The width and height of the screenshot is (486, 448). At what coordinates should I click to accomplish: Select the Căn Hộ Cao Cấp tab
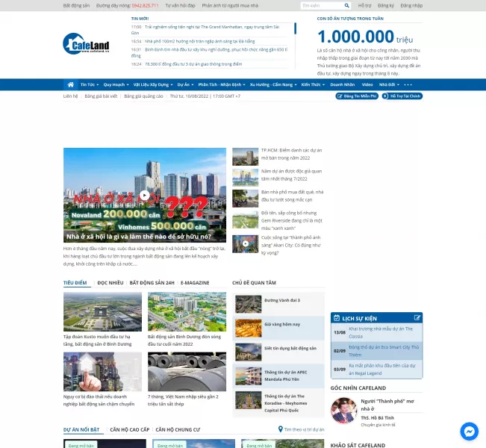click(x=130, y=430)
